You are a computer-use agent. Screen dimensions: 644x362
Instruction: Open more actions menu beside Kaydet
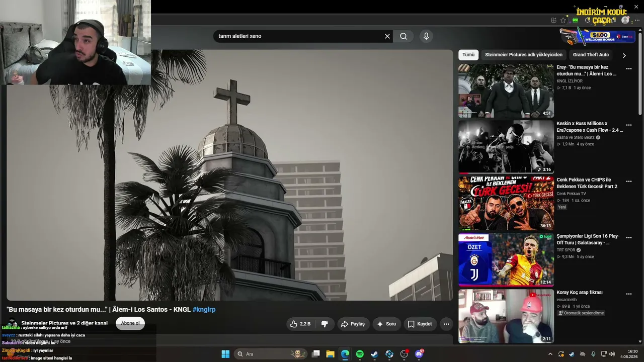(446, 324)
